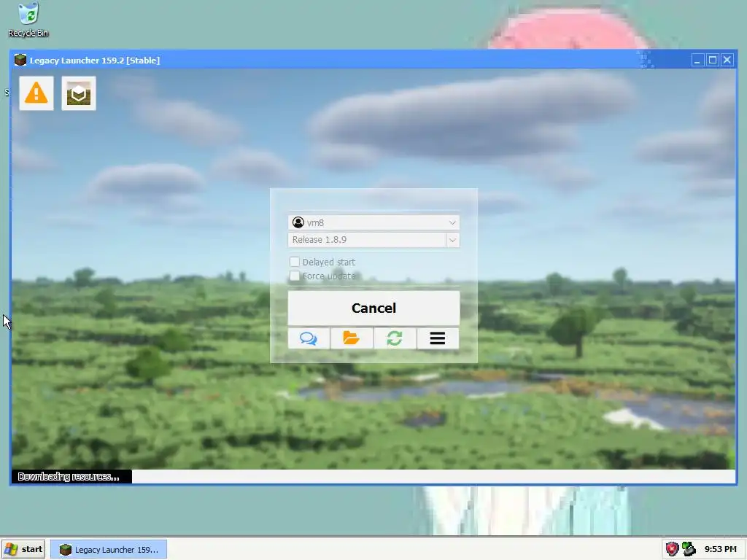Viewport: 747px width, 560px height.
Task: Close the Legacy Launcher window
Action: [x=727, y=60]
